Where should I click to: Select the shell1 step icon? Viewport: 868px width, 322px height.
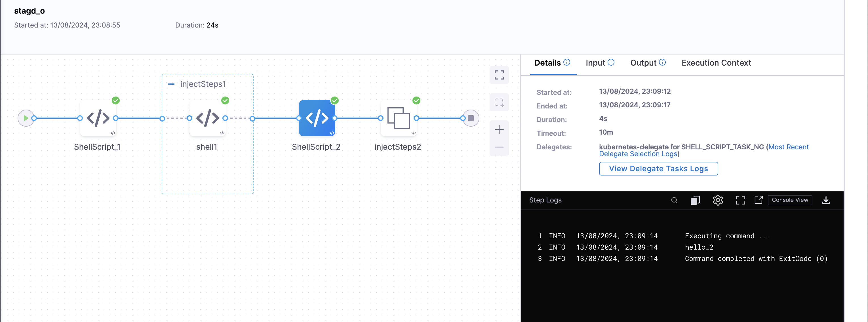click(207, 118)
